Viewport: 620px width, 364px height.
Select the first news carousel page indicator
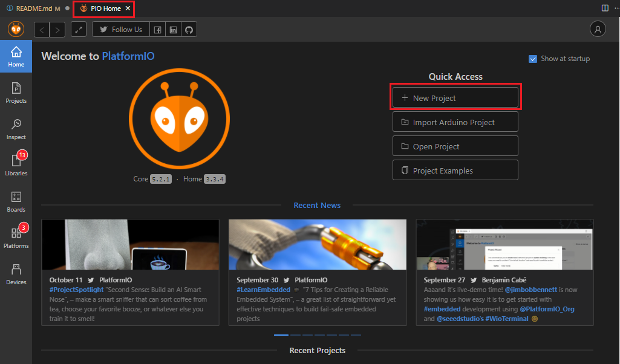click(x=281, y=335)
